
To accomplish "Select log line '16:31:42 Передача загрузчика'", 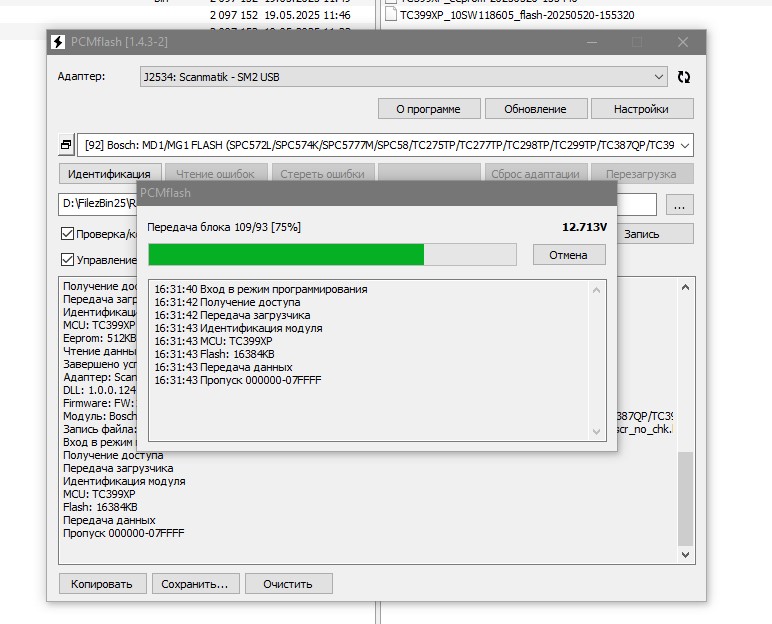I will coord(232,315).
